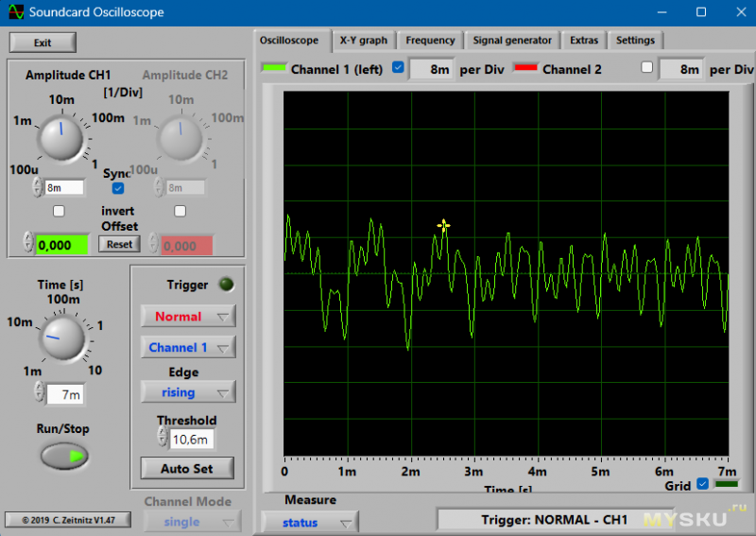Click the Threshold 10,6m input field
The width and height of the screenshot is (756, 536).
[x=192, y=440]
